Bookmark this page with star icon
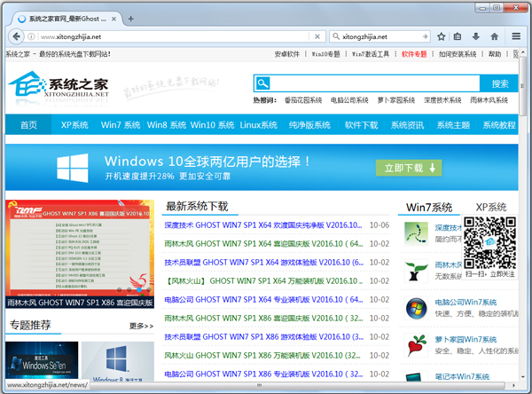 (x=442, y=37)
